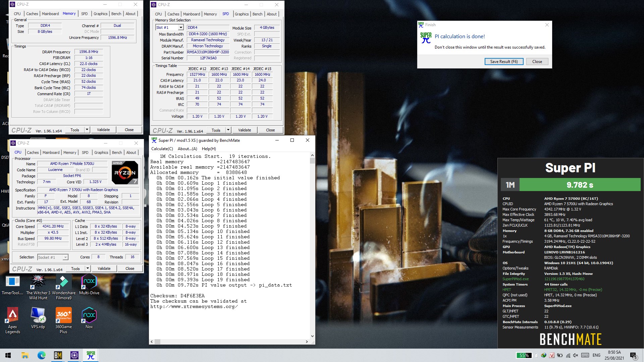
Task: Switch to Super PI taskbar icon
Action: tap(91, 355)
